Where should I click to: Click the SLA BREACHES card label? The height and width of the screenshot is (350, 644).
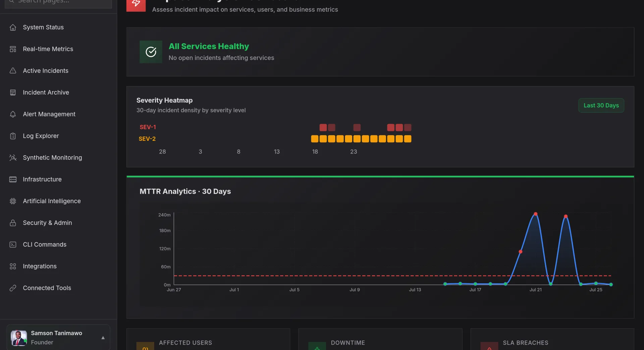[525, 343]
